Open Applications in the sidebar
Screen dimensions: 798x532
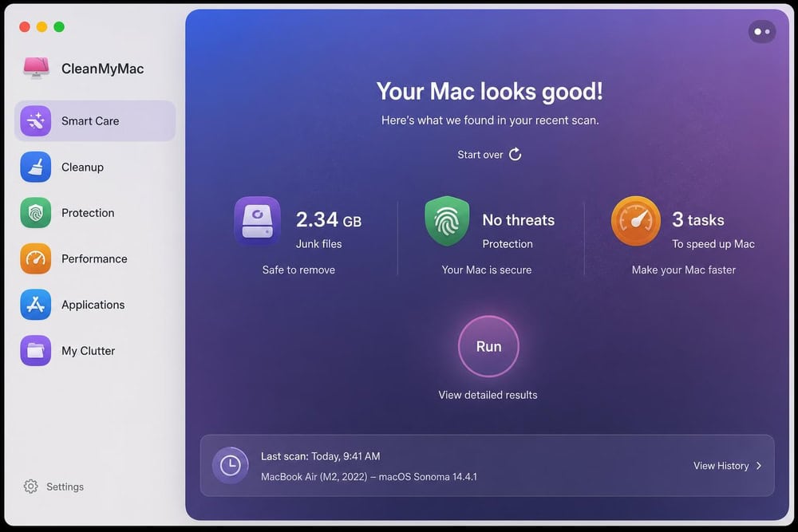tap(95, 305)
